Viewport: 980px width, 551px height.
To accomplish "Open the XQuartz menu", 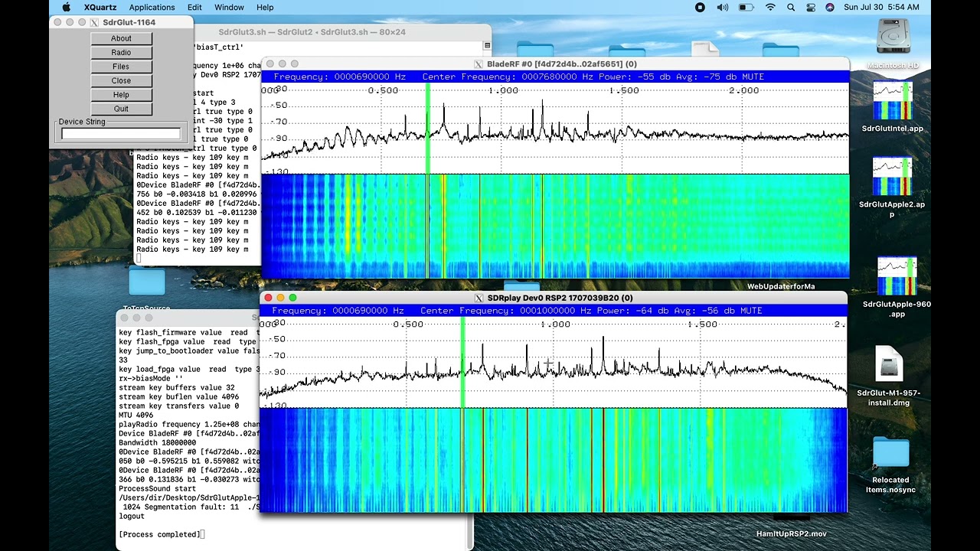I will point(100,7).
